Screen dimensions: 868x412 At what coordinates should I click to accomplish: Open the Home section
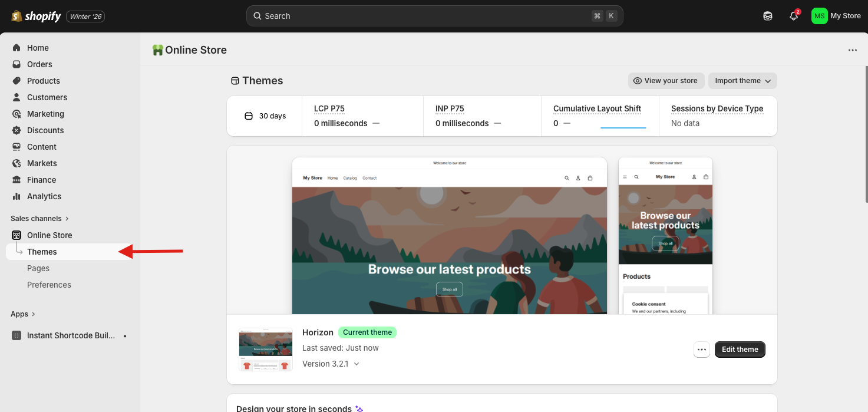coord(38,48)
